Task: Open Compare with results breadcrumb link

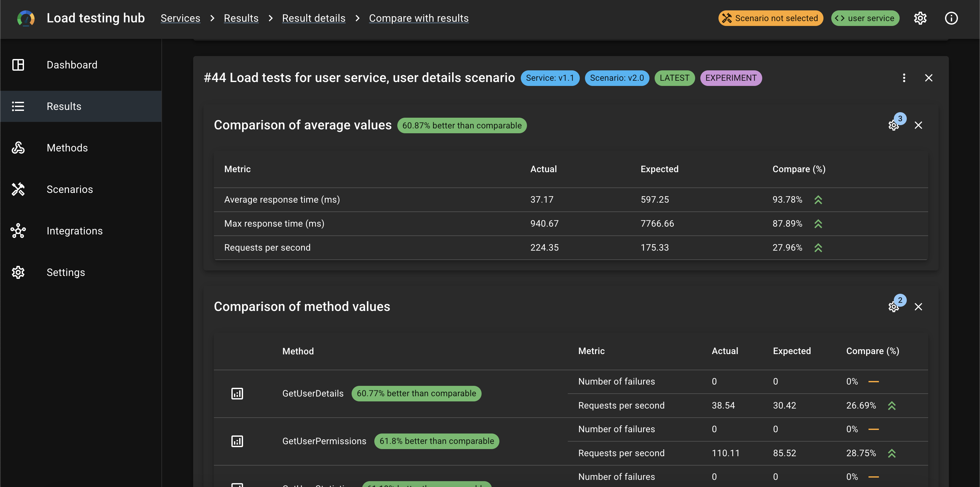Action: [419, 18]
